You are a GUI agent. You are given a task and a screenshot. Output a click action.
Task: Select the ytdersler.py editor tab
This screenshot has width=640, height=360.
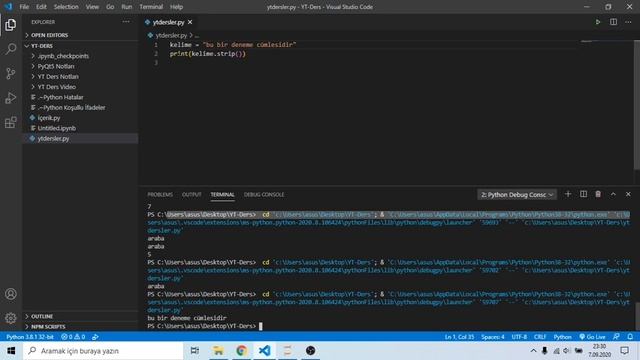coord(169,22)
